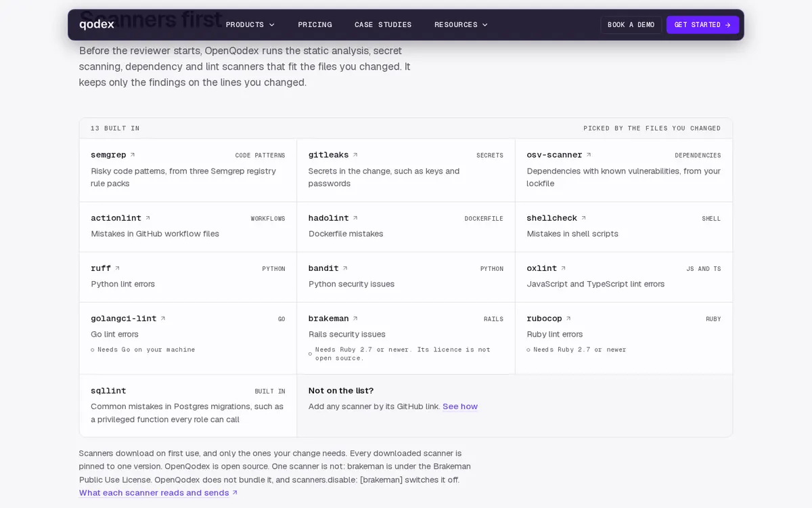This screenshot has height=508, width=812.
Task: Click the sqllint scanner name
Action: click(x=108, y=391)
